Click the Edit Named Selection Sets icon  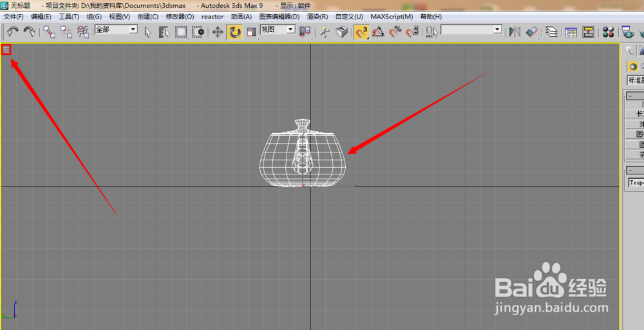point(431,32)
